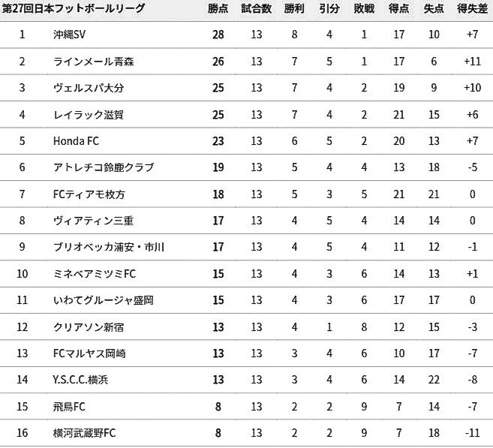Screen dimensions: 493x448
Task: Click the 勝点 column header
Action: pyautogui.click(x=218, y=9)
